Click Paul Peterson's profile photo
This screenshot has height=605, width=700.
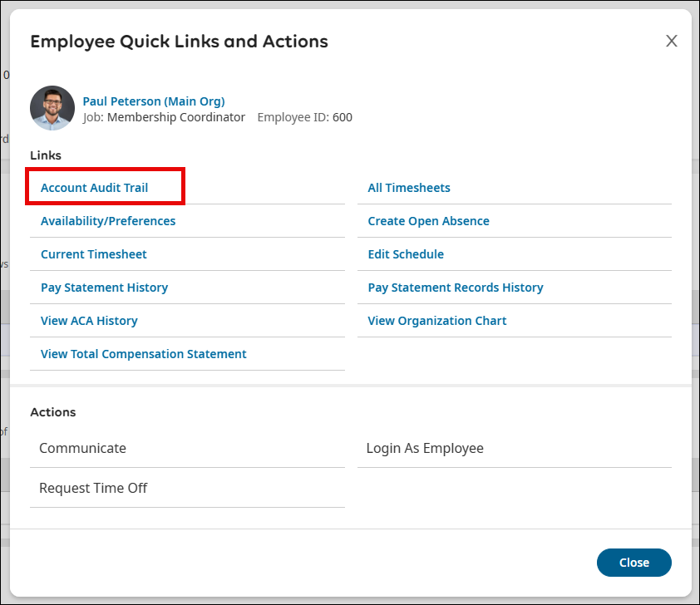click(52, 109)
